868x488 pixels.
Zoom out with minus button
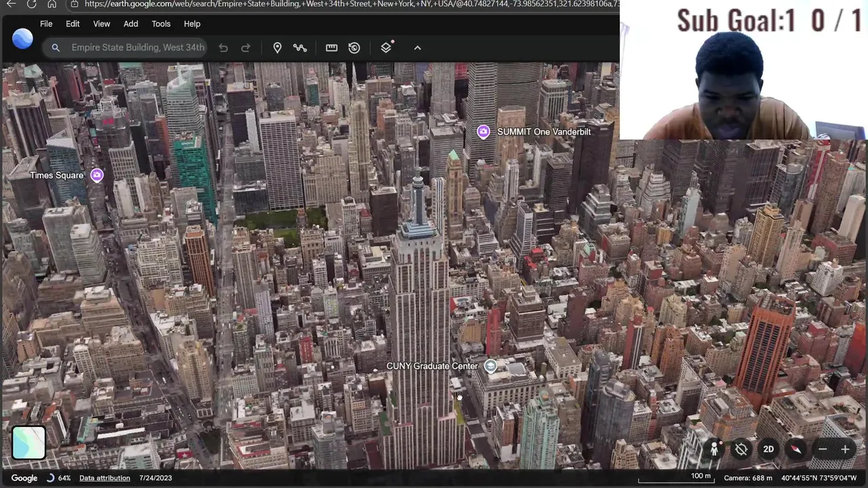(x=823, y=449)
